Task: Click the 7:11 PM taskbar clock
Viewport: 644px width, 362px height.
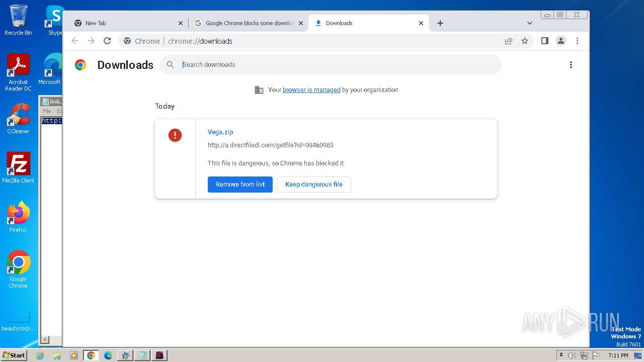Action: pos(618,355)
